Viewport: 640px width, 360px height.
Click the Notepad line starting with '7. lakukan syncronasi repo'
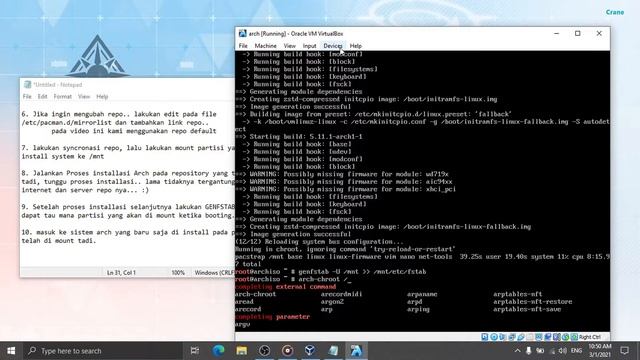[x=128, y=148]
